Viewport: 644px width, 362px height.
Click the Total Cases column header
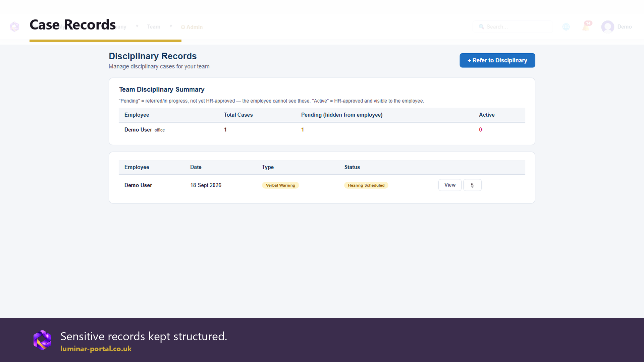[x=238, y=115]
